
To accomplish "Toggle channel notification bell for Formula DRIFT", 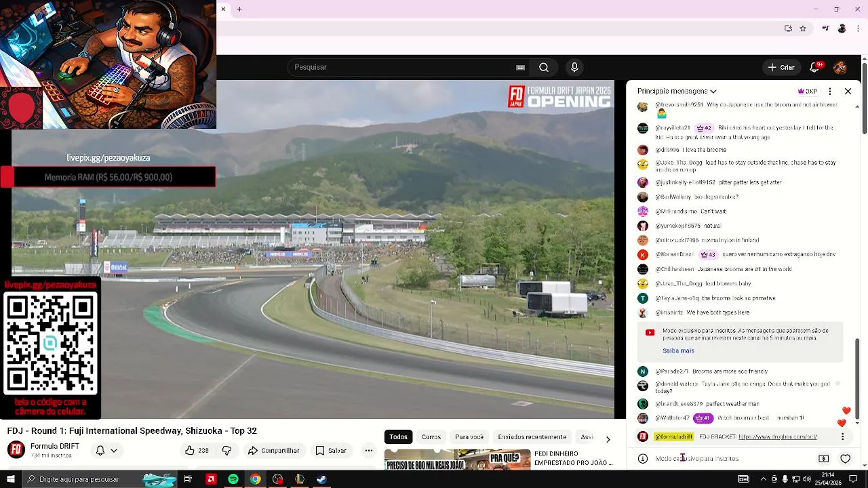I will pyautogui.click(x=106, y=451).
